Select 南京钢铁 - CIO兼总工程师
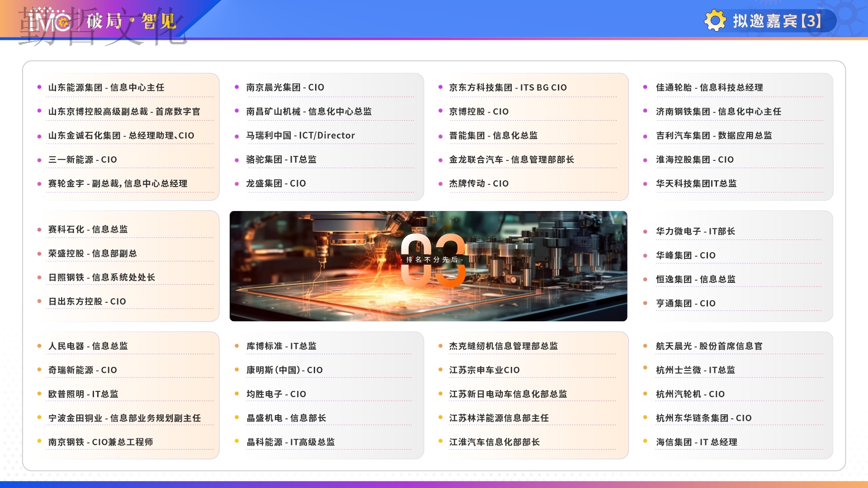 point(101,442)
